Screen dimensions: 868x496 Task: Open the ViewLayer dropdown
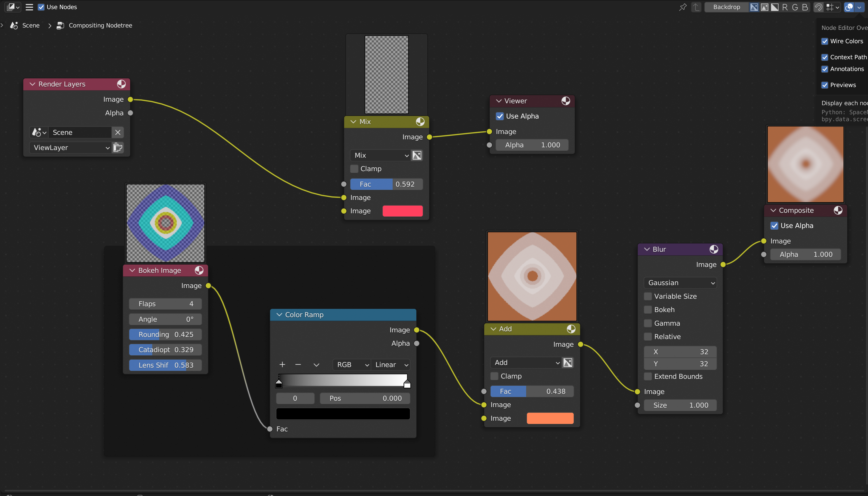tap(71, 148)
